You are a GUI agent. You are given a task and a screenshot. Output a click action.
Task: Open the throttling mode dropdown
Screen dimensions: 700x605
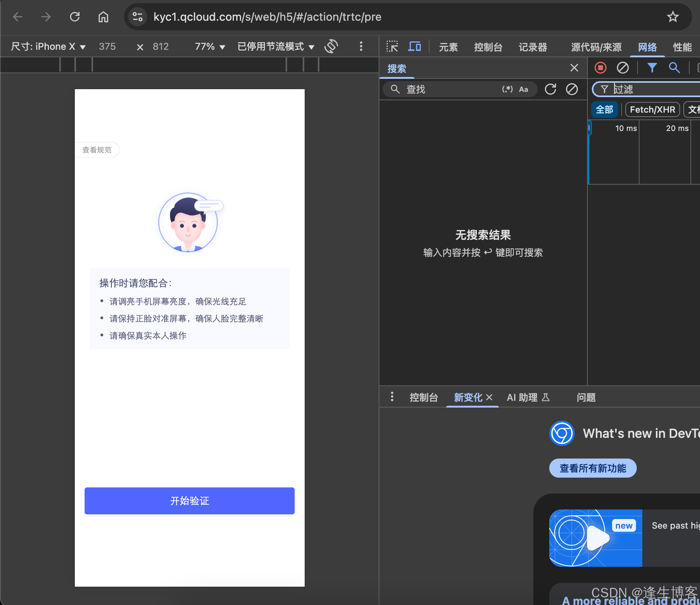pyautogui.click(x=276, y=47)
